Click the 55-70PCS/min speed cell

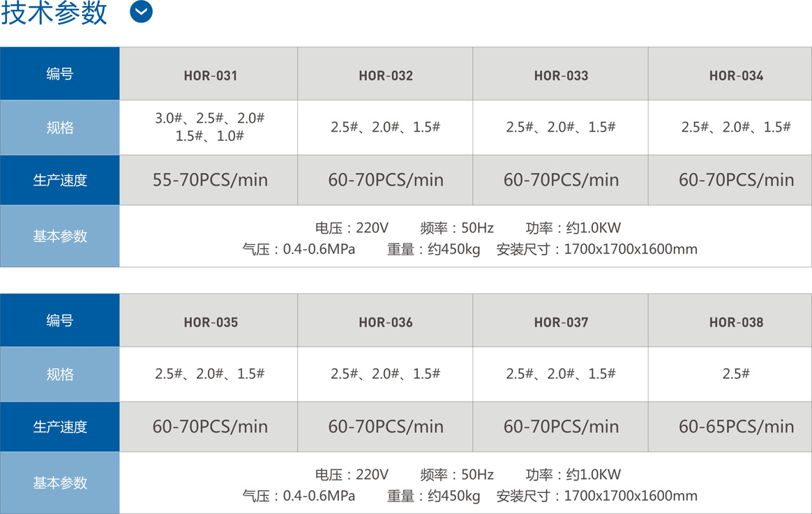pos(209,180)
